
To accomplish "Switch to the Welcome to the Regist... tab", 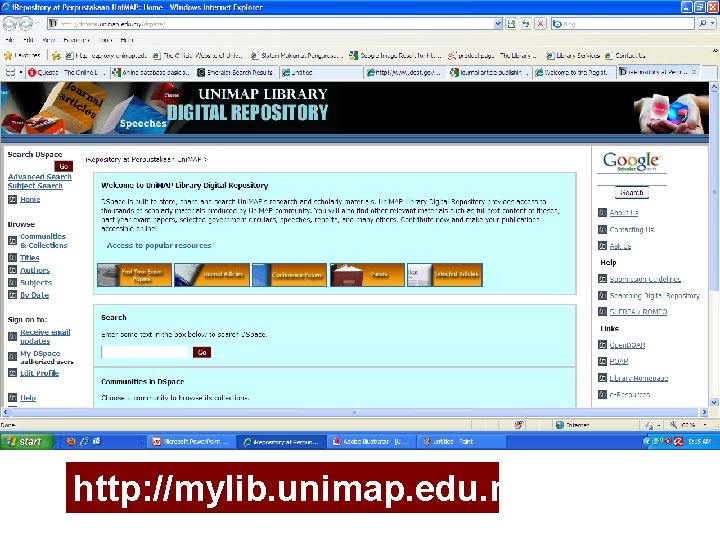I will pos(573,73).
